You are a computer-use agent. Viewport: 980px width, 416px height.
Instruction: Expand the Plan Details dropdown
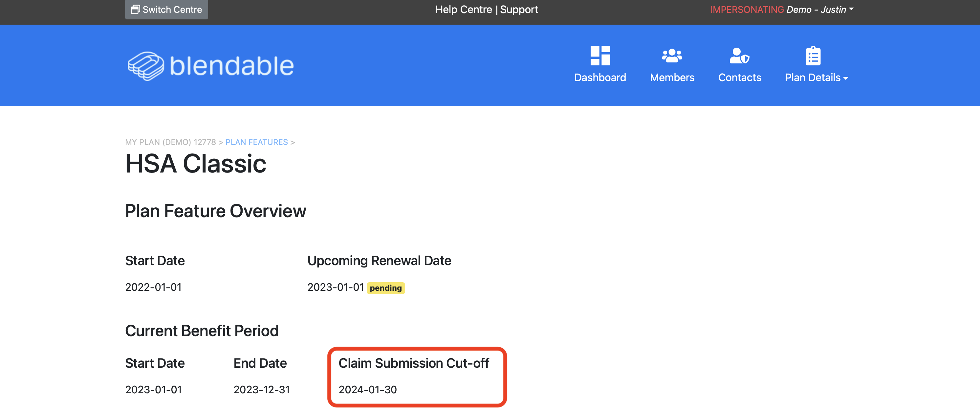(817, 77)
